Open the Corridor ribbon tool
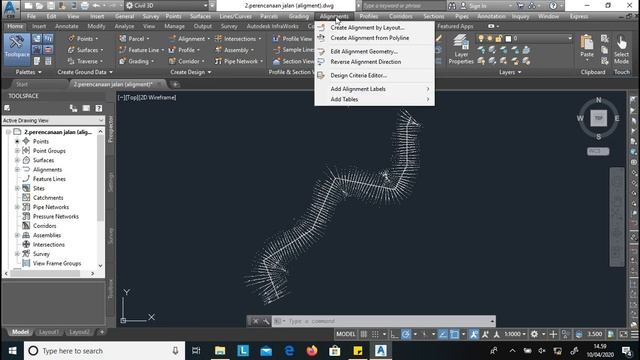Viewport: 640px width, 360px height. pyautogui.click(x=186, y=61)
